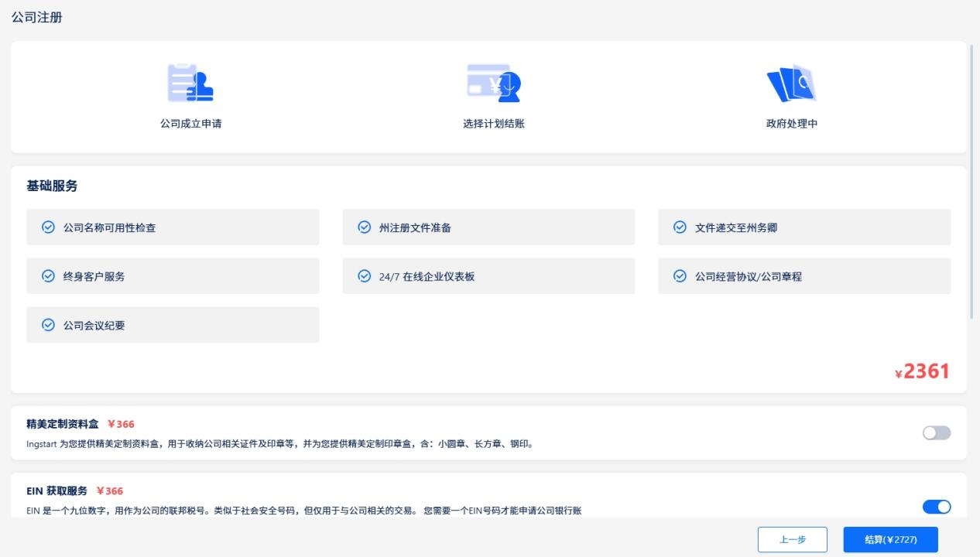
Task: Click the checkmark beside 终身客户服务
Action: pyautogui.click(x=48, y=275)
